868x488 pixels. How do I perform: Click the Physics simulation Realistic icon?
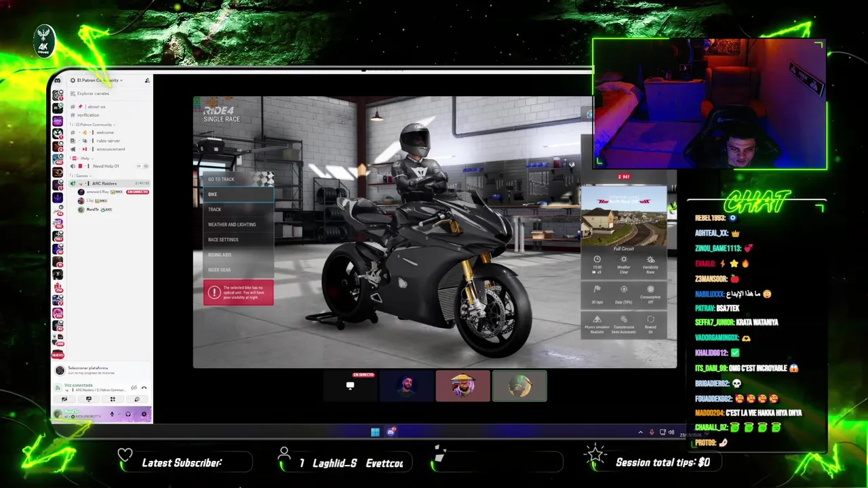tap(597, 319)
